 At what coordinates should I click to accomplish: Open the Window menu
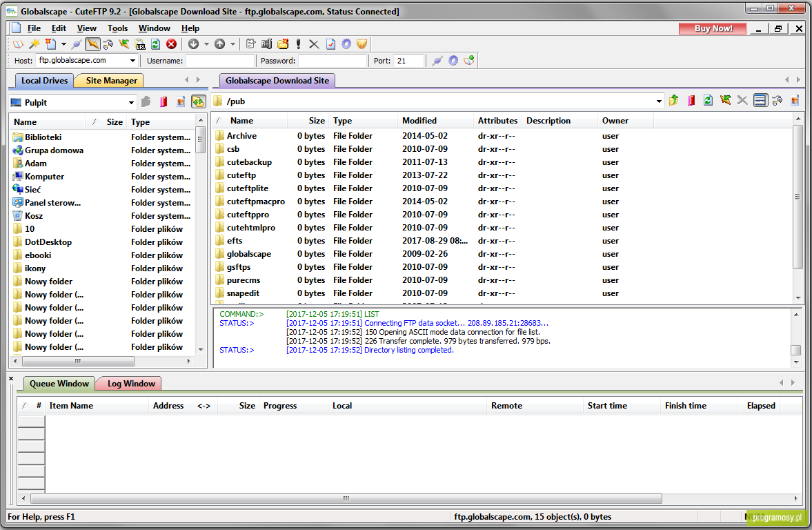pyautogui.click(x=155, y=28)
